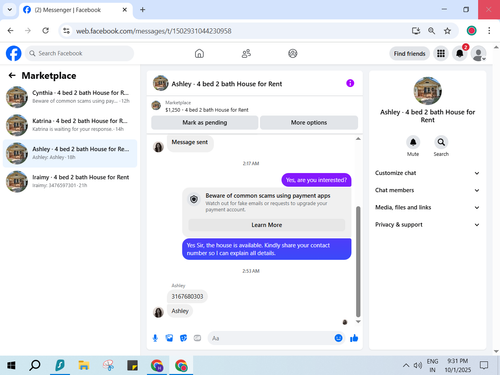Image resolution: width=500 pixels, height=375 pixels.
Task: Open the tab search dropdown arrow
Action: tap(10, 10)
